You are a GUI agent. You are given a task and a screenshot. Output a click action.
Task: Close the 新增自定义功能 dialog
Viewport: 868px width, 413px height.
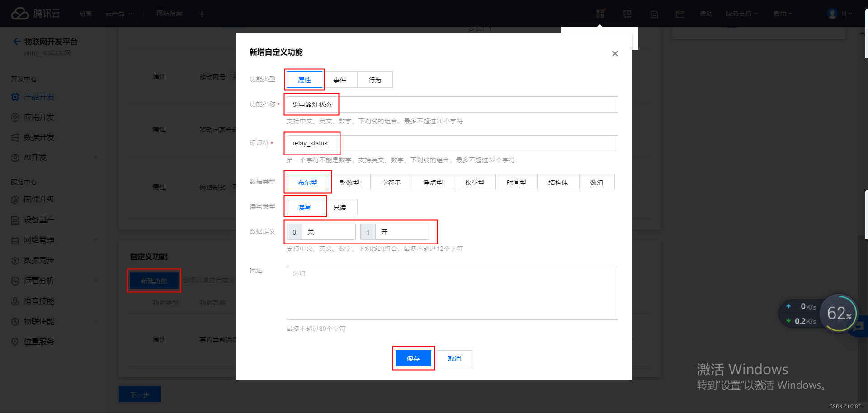615,53
